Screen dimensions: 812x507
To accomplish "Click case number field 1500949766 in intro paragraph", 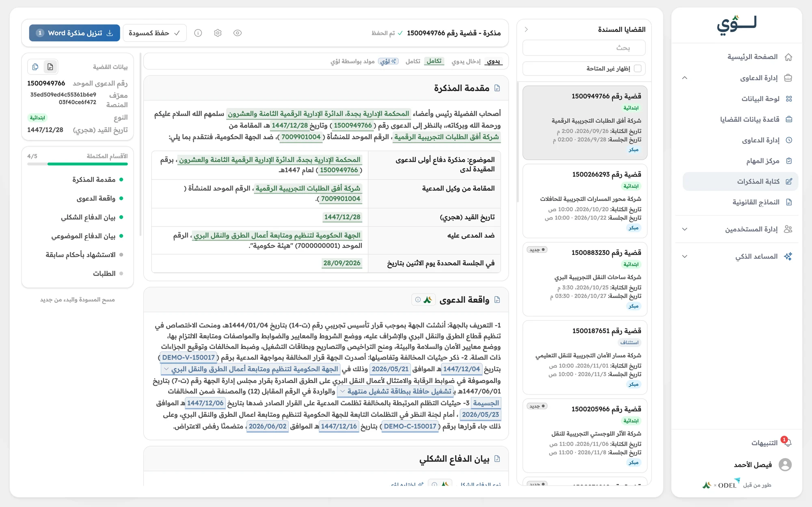I will 353,125.
